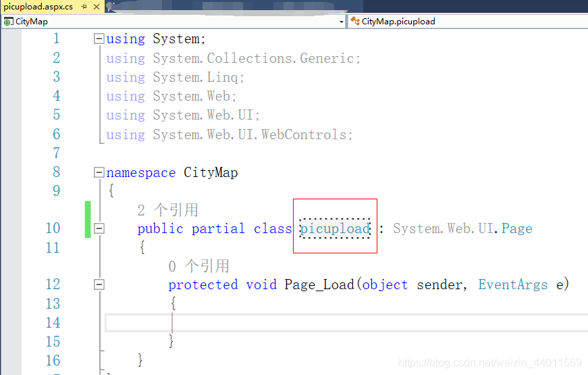Click 'using System.Web;' line
Screen dimensions: 588x375
(171, 96)
